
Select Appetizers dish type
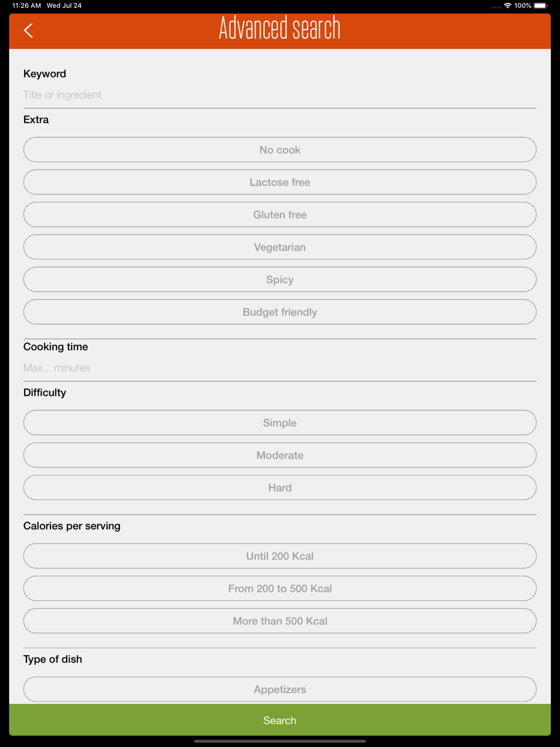[280, 689]
